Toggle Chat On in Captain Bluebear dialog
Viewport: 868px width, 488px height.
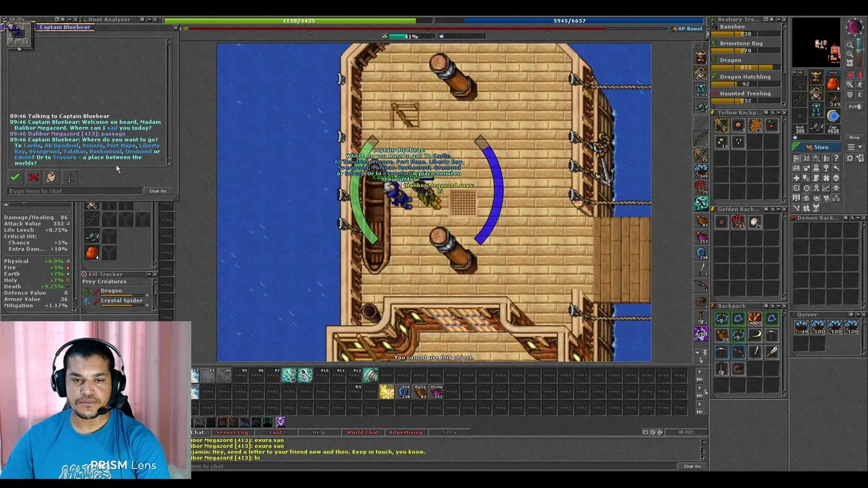click(x=158, y=191)
